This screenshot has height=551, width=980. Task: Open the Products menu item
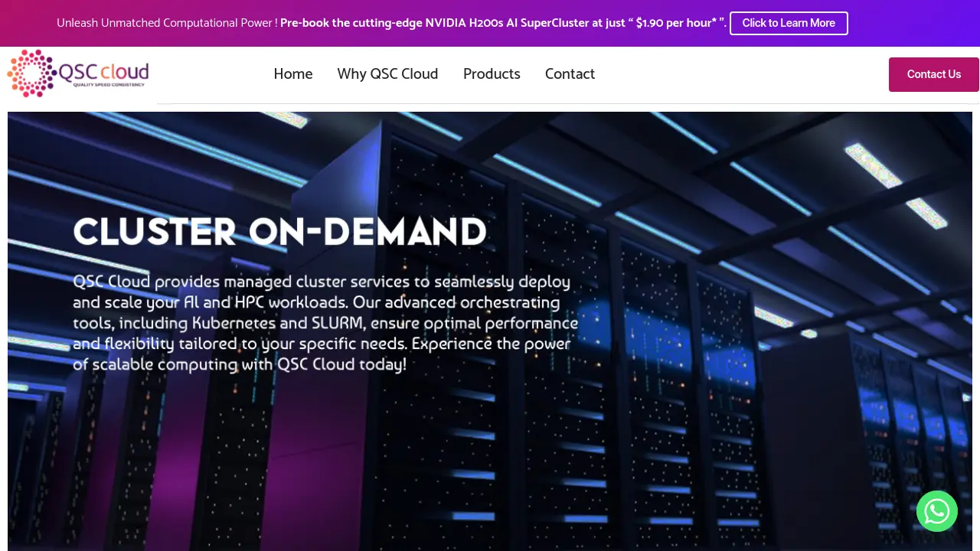click(x=492, y=74)
